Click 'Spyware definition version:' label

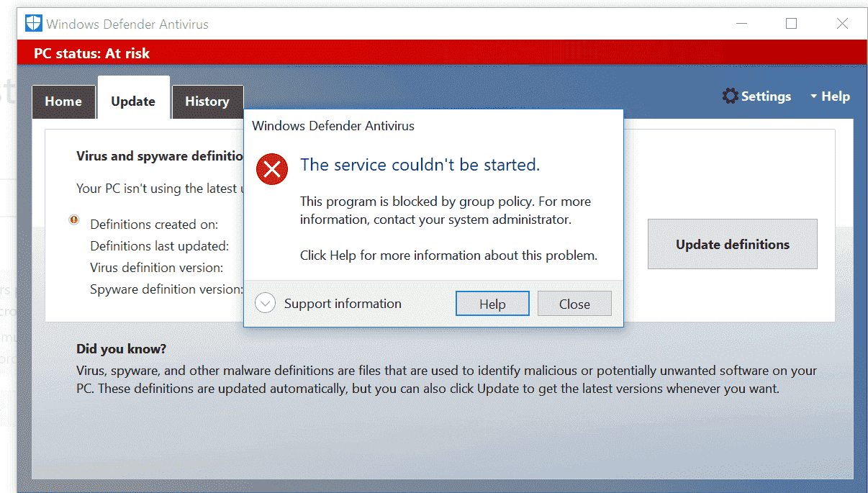point(166,289)
